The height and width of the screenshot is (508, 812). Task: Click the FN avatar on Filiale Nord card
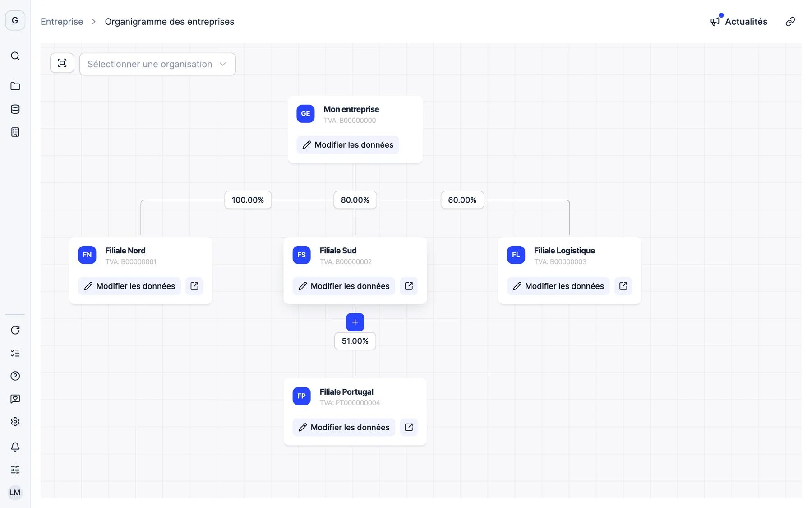(x=87, y=255)
